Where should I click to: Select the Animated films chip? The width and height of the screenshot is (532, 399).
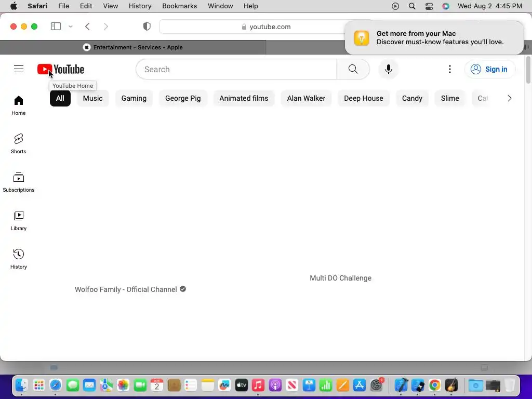pos(244,98)
